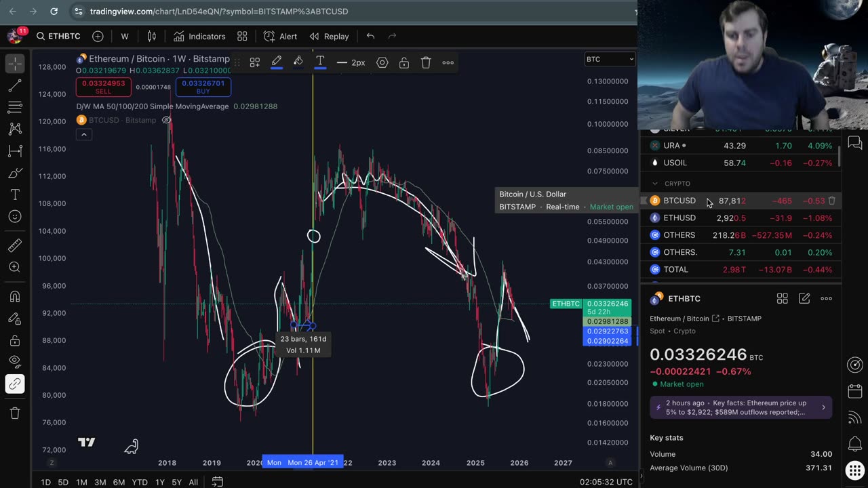This screenshot has width=868, height=488.
Task: Click the remove drawings trash icon
Action: (15, 413)
